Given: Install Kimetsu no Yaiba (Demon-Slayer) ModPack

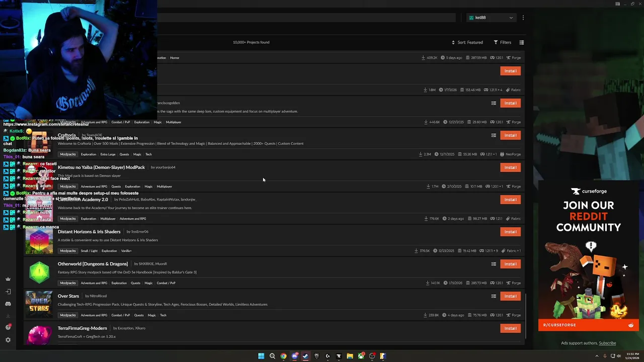Looking at the screenshot, I should (x=510, y=167).
